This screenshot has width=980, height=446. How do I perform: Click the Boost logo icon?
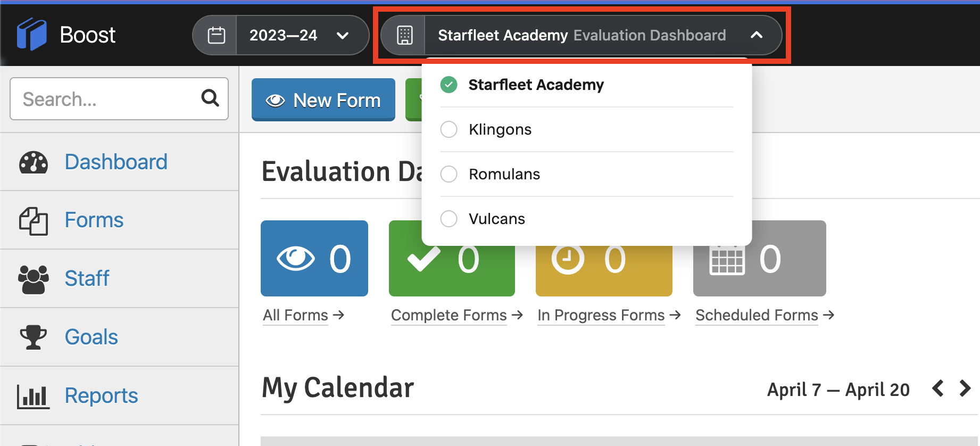point(32,35)
